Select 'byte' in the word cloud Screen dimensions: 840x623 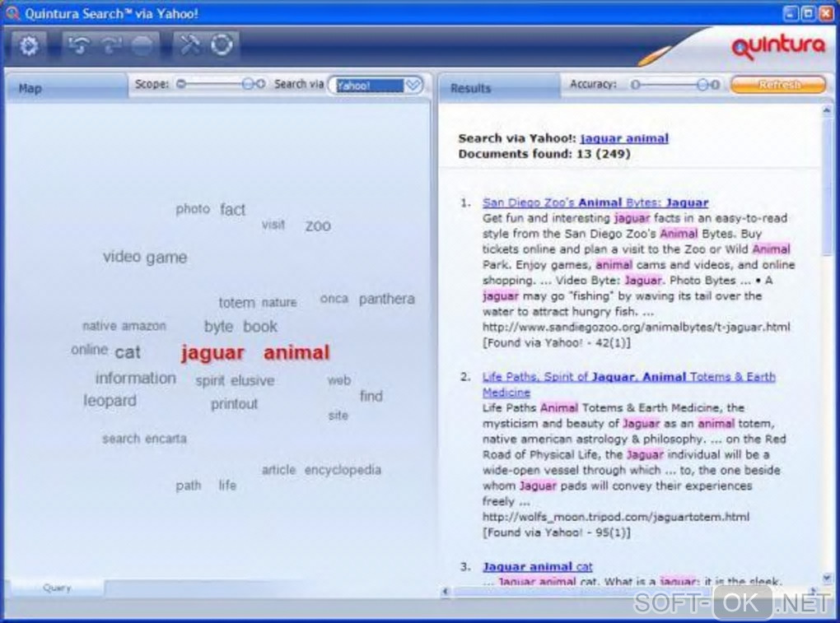[x=218, y=326]
